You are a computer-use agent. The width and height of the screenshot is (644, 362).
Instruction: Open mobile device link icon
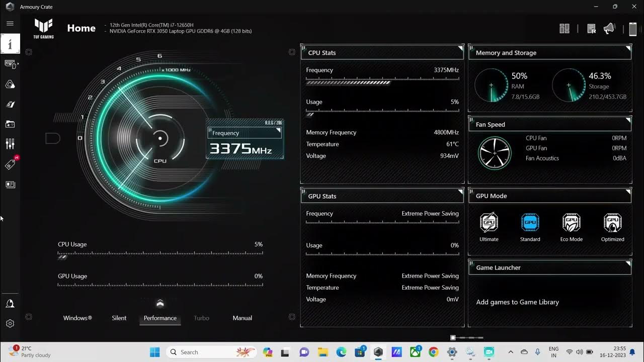(633, 29)
